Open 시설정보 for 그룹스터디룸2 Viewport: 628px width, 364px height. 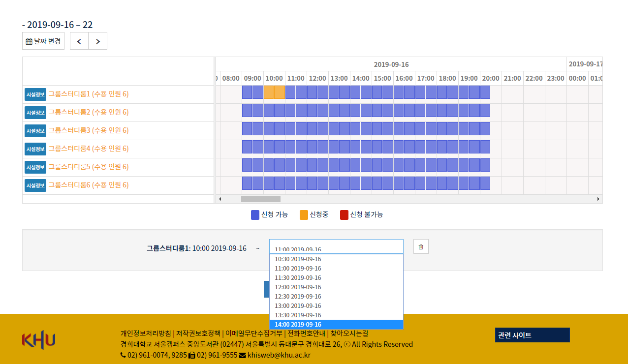(35, 113)
